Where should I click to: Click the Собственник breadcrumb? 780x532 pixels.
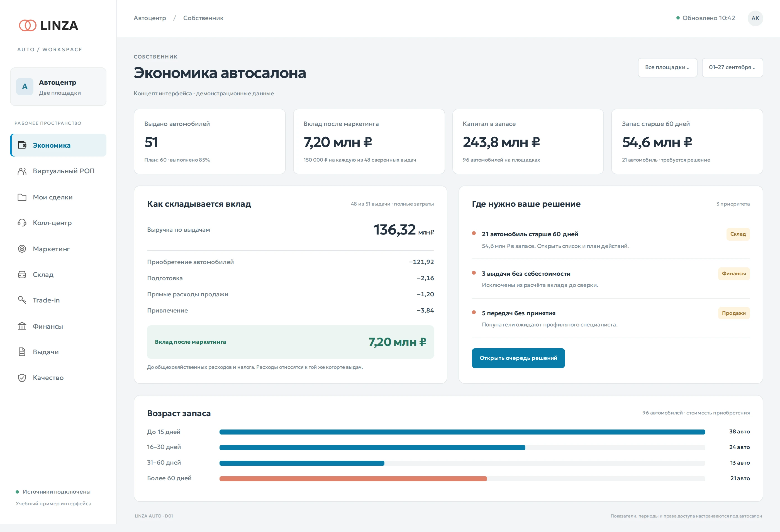[x=203, y=18]
